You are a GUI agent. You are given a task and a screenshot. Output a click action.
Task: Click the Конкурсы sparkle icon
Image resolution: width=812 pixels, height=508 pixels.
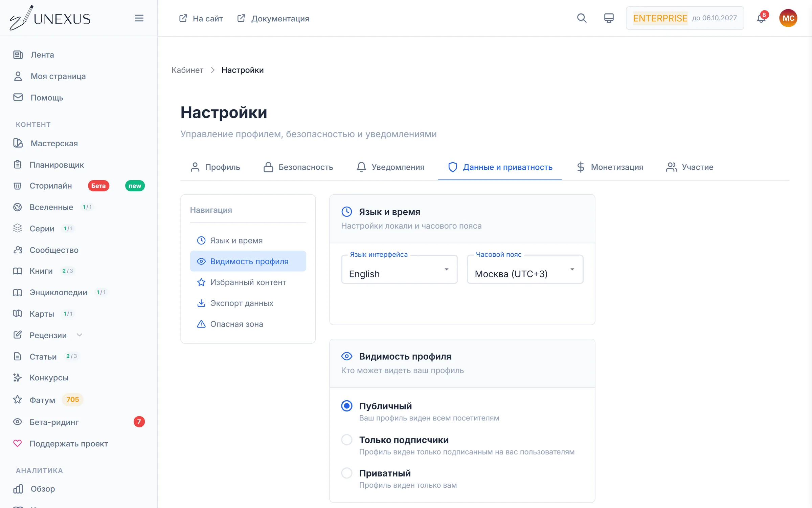click(18, 378)
